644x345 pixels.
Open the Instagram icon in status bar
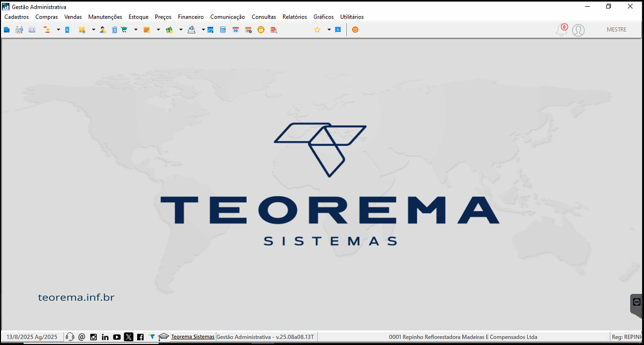94,337
